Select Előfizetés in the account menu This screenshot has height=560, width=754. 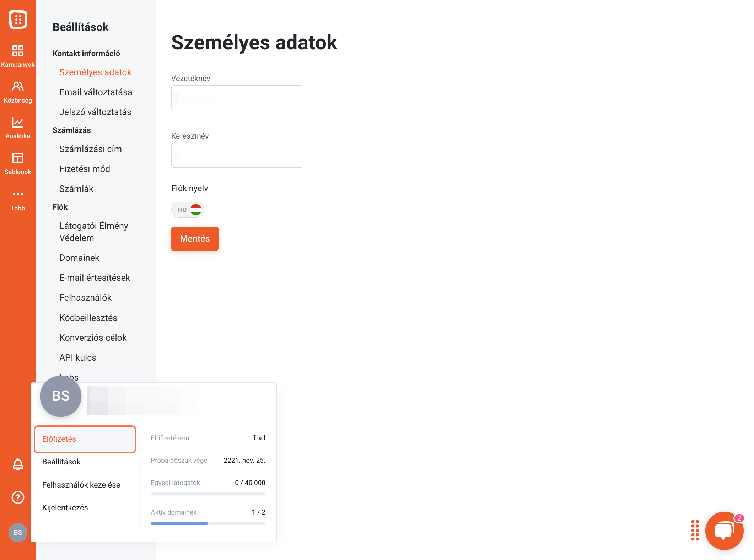(x=85, y=439)
